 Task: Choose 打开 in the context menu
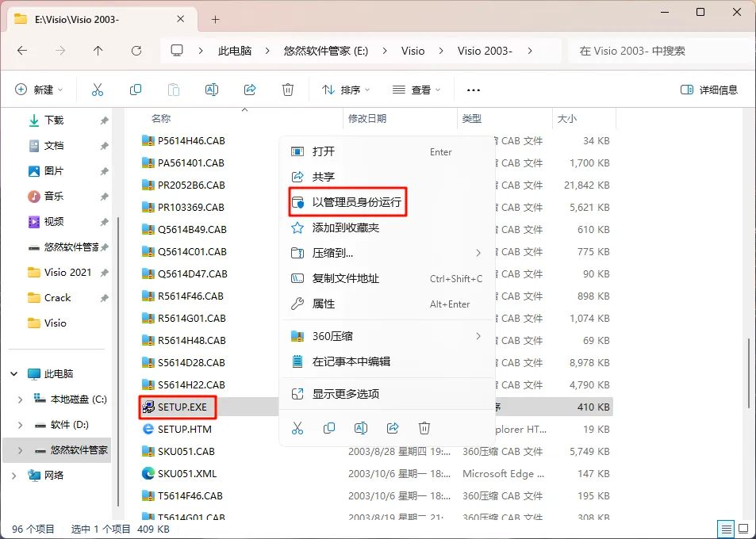[386, 151]
